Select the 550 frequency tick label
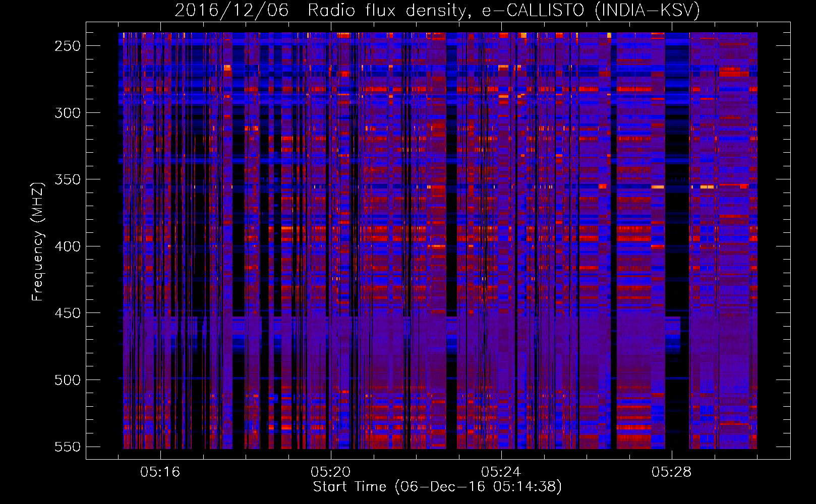 coord(68,447)
